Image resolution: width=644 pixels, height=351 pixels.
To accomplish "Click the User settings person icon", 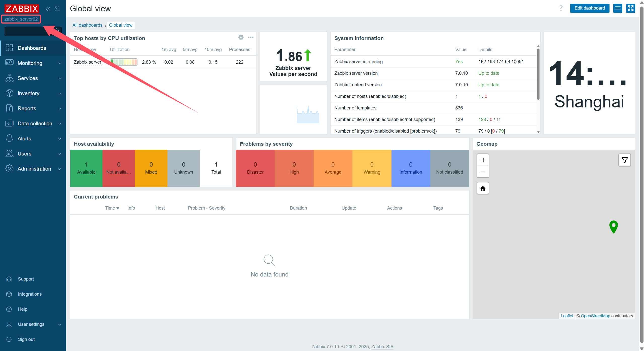I will click(x=9, y=324).
